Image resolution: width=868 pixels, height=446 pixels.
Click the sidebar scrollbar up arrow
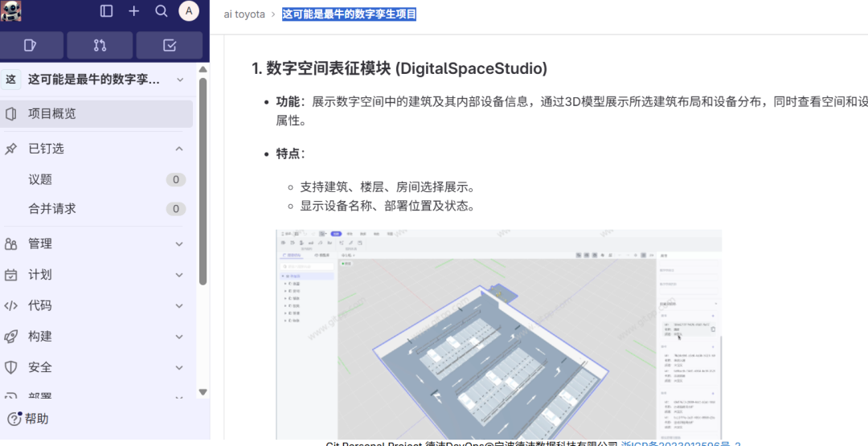pyautogui.click(x=203, y=69)
